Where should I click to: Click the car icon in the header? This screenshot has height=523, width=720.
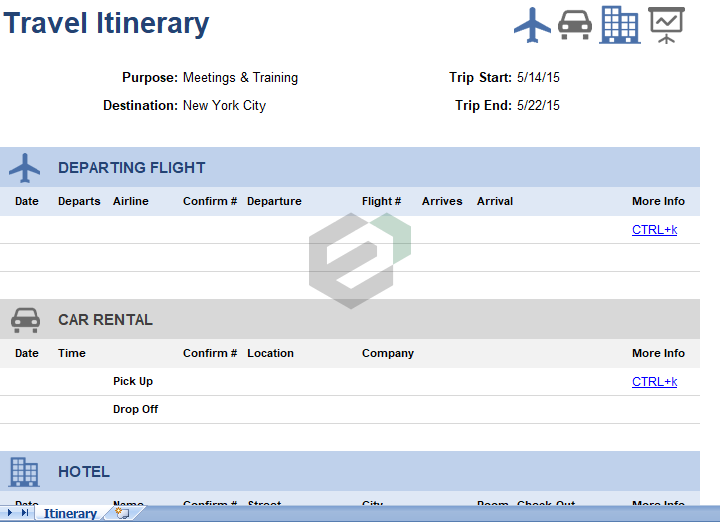pos(575,25)
